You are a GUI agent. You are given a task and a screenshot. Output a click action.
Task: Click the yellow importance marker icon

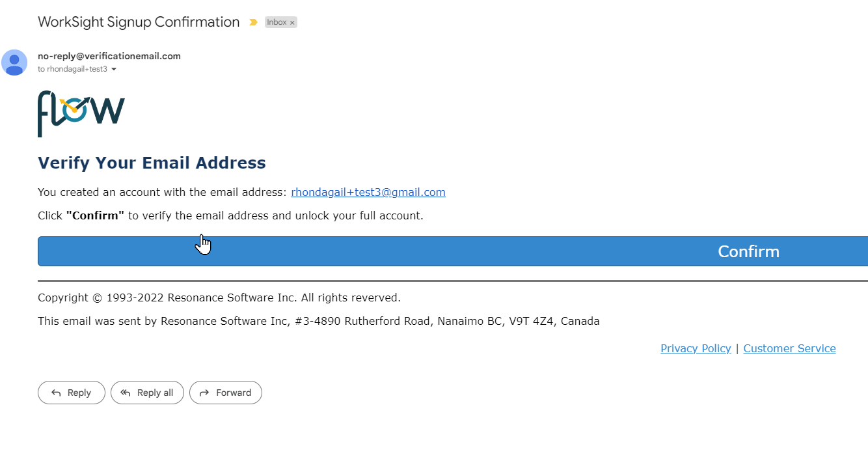pyautogui.click(x=253, y=22)
